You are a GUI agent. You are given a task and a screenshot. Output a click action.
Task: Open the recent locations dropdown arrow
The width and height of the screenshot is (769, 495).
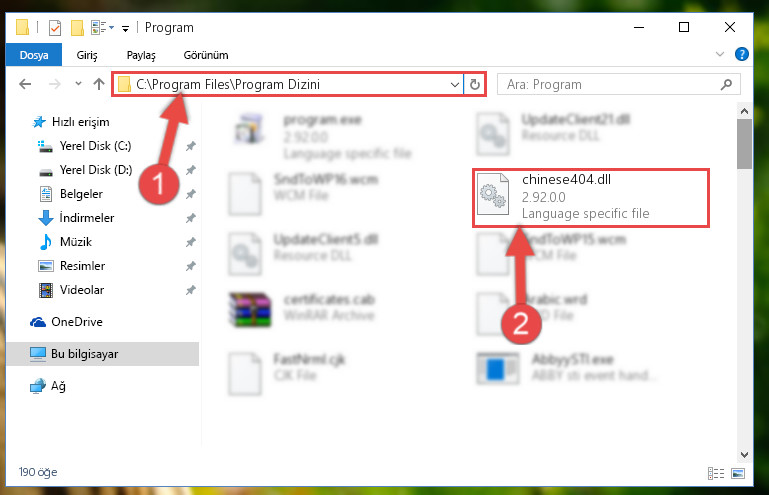(78, 84)
